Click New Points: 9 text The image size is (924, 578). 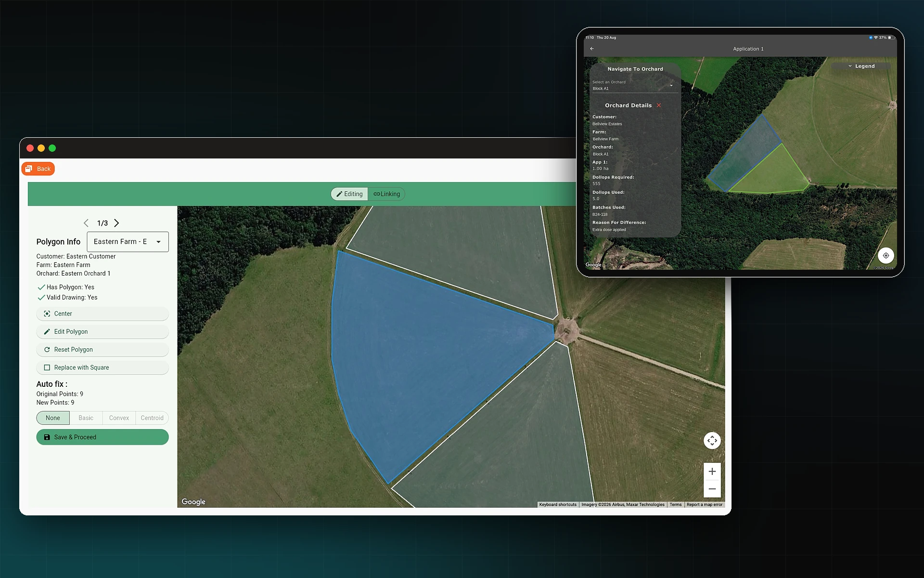(55, 403)
